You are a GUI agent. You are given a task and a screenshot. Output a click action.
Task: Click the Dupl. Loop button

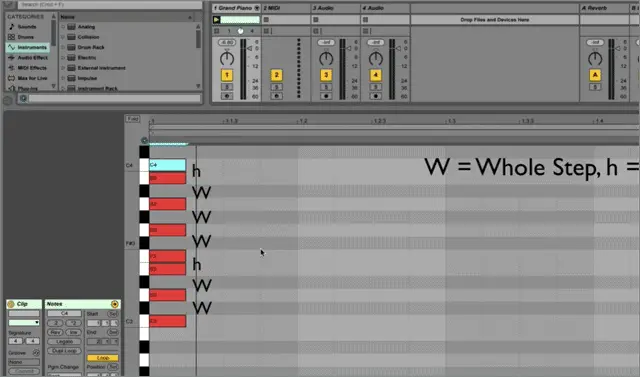64,351
